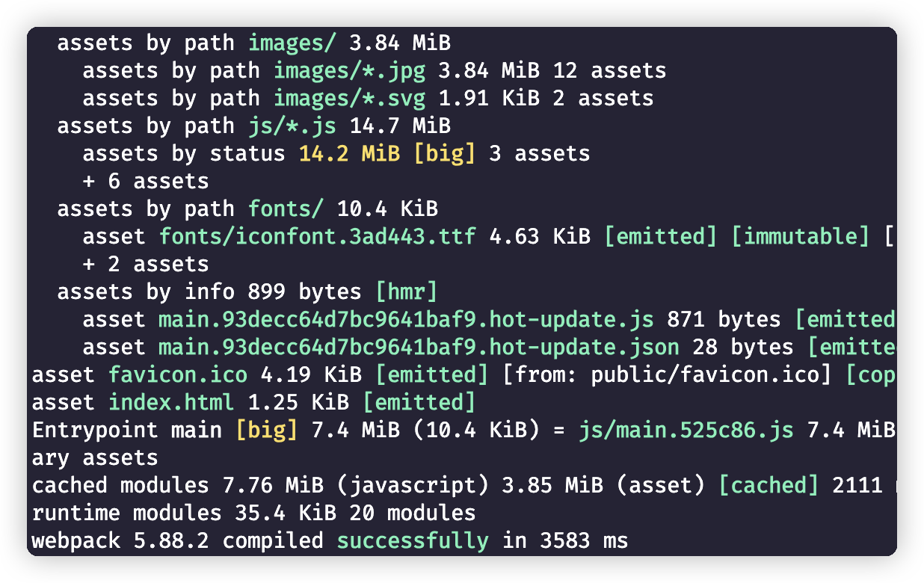This screenshot has height=583, width=924.
Task: Click the [cached] tag on modules line
Action: point(769,486)
